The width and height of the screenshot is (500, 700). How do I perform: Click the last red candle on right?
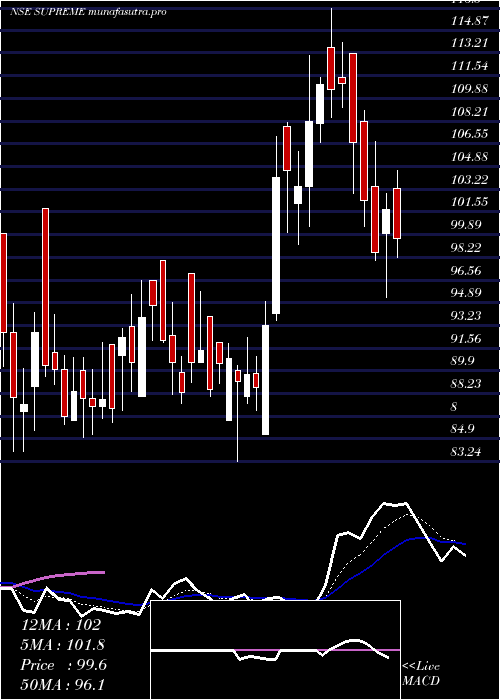pyautogui.click(x=397, y=214)
